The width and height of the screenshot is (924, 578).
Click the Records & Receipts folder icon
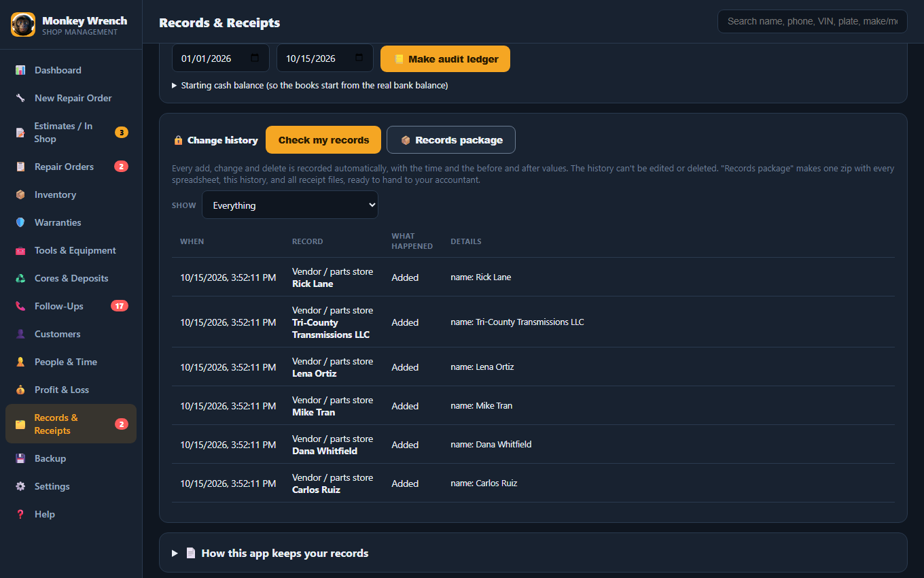[x=20, y=424]
